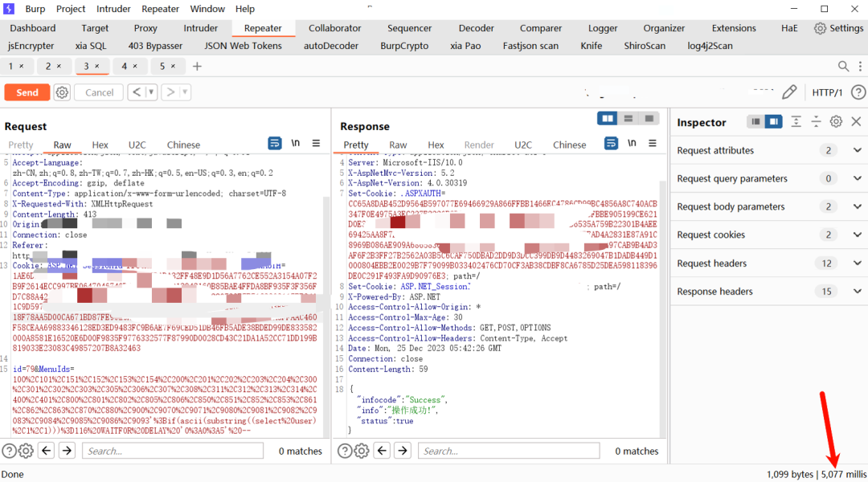This screenshot has width=868, height=482.
Task: Open the Settings gear icon
Action: [x=820, y=28]
